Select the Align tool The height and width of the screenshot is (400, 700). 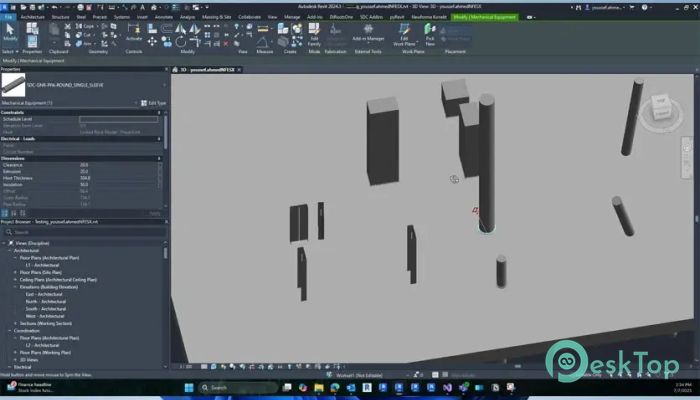[x=152, y=29]
